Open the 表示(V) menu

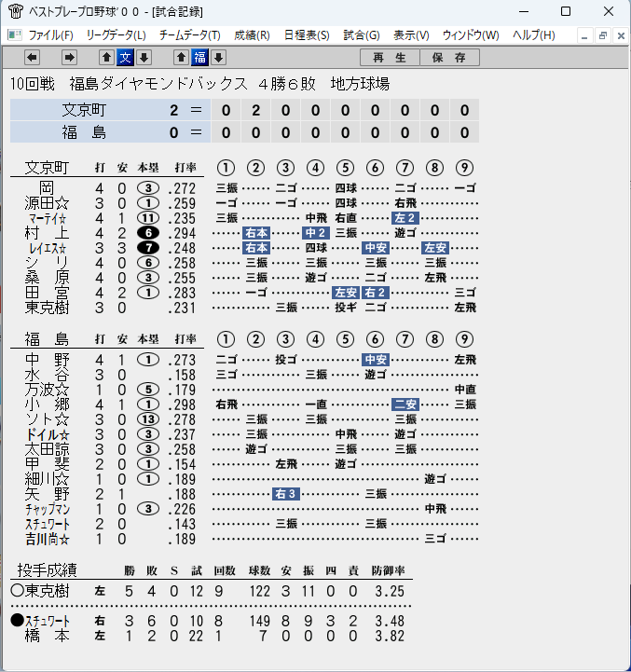click(411, 35)
